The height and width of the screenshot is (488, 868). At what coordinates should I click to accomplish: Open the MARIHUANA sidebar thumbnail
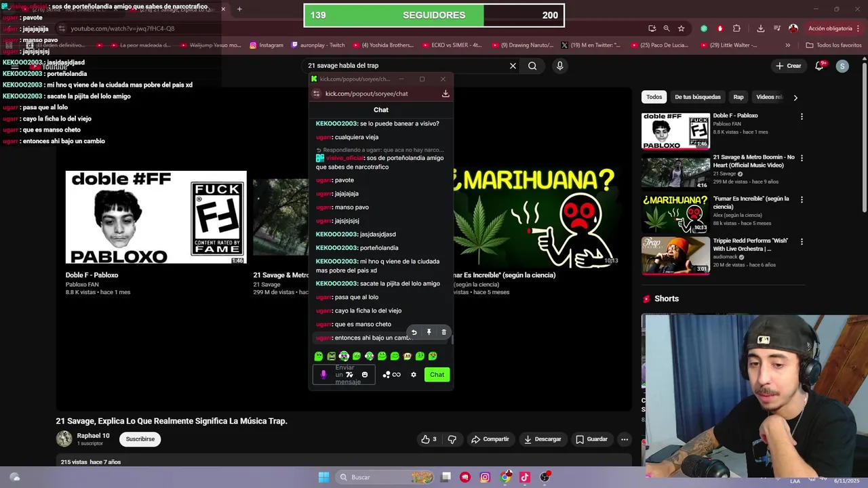[x=675, y=213]
